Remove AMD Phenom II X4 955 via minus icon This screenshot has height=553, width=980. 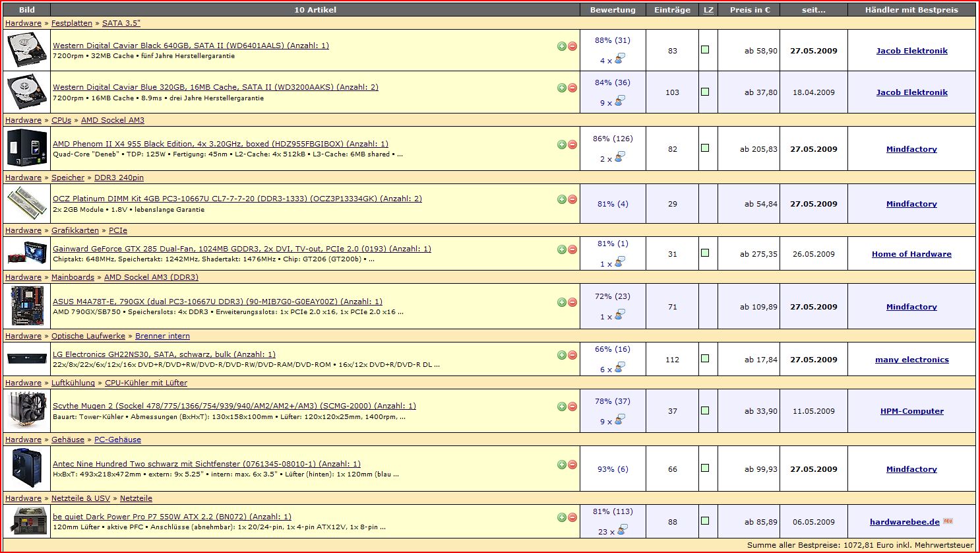pyautogui.click(x=572, y=145)
